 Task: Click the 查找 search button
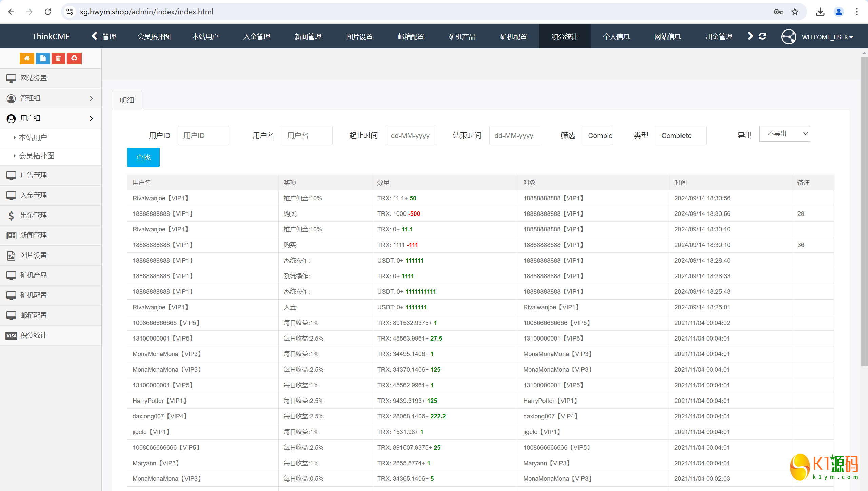(x=143, y=157)
